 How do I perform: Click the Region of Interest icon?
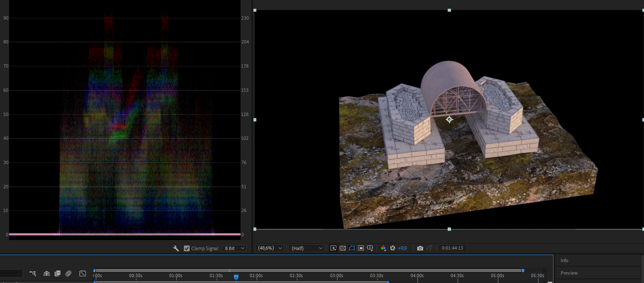[361, 248]
